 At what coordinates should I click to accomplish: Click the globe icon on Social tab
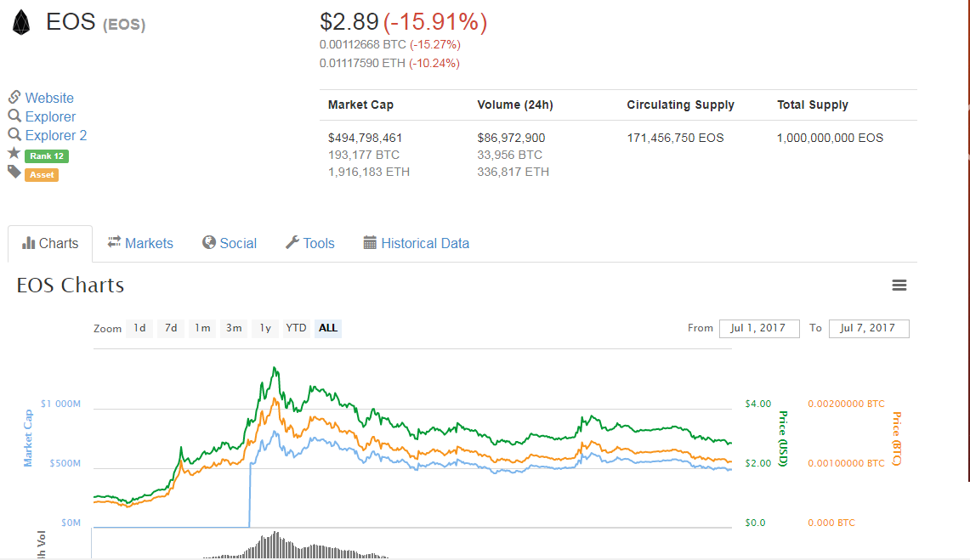click(209, 242)
